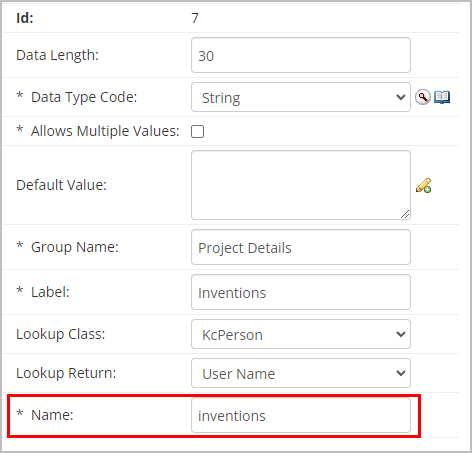Viewport: 472px width, 453px height.
Task: Click the Id value 7
Action: (195, 18)
